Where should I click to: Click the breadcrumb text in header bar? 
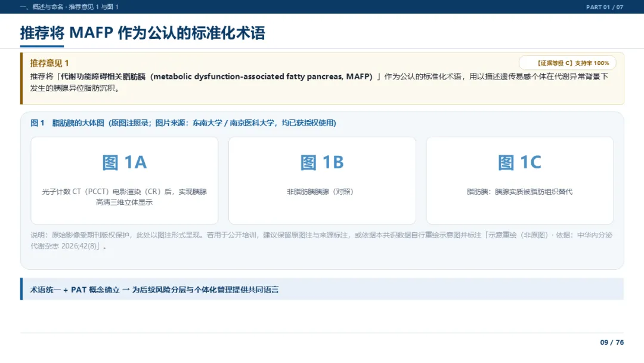coord(69,7)
